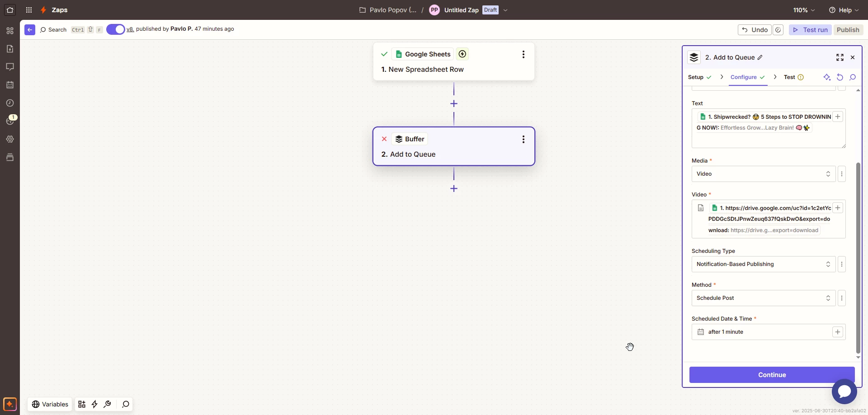The image size is (868, 415).
Task: Click the Continue button
Action: pos(772,375)
